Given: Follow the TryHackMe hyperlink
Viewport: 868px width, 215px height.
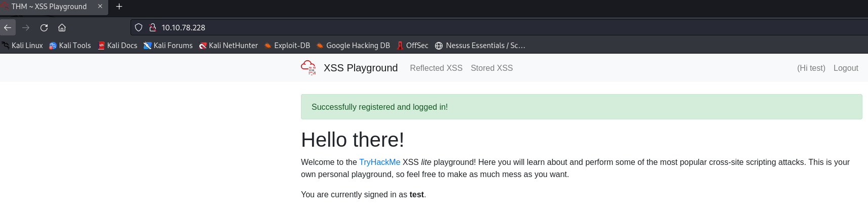Looking at the screenshot, I should (x=379, y=162).
